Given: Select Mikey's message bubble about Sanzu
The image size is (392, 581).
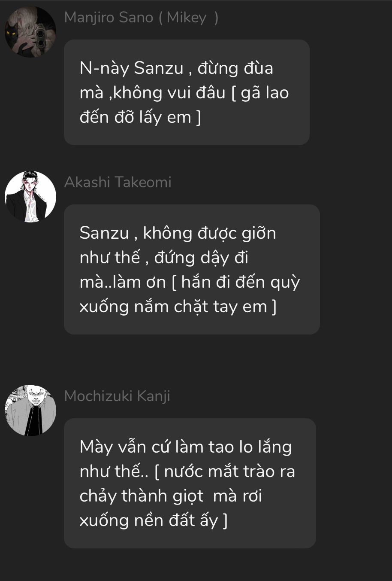Looking at the screenshot, I should [187, 92].
